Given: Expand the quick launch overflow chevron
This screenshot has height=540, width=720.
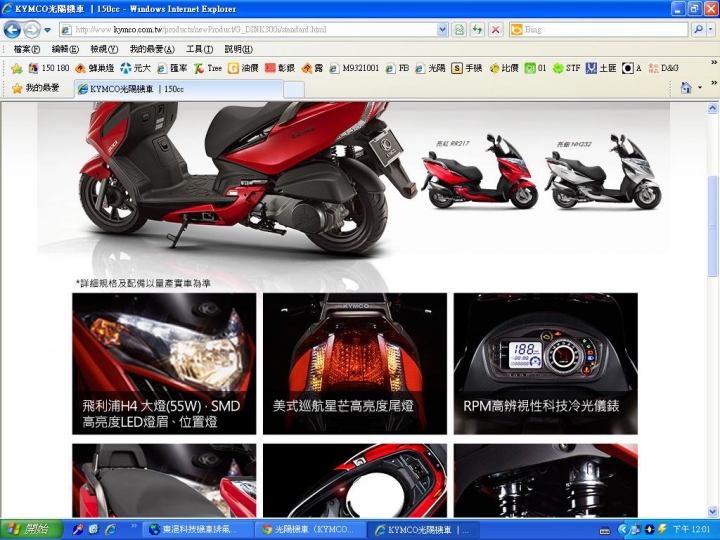Looking at the screenshot, I should [x=134, y=525].
